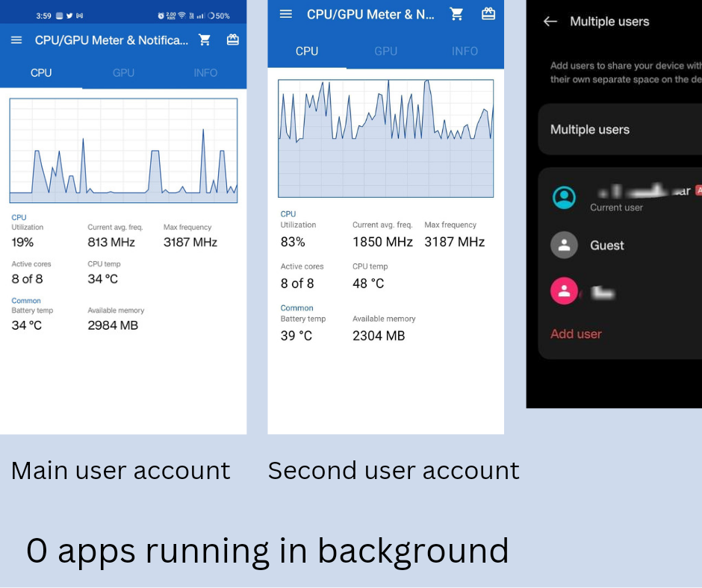Tap 48 °C CPU temp value
Image resolution: width=702 pixels, height=588 pixels.
click(x=368, y=284)
